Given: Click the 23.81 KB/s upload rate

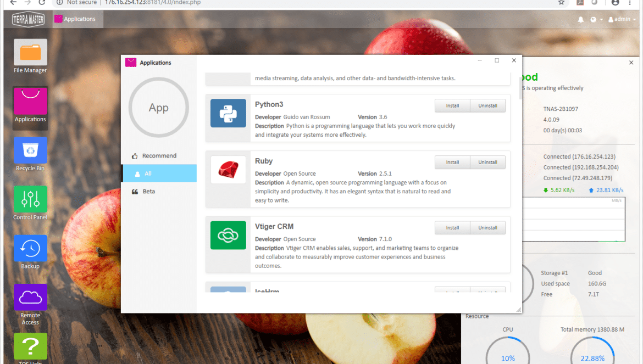Looking at the screenshot, I should [606, 190].
